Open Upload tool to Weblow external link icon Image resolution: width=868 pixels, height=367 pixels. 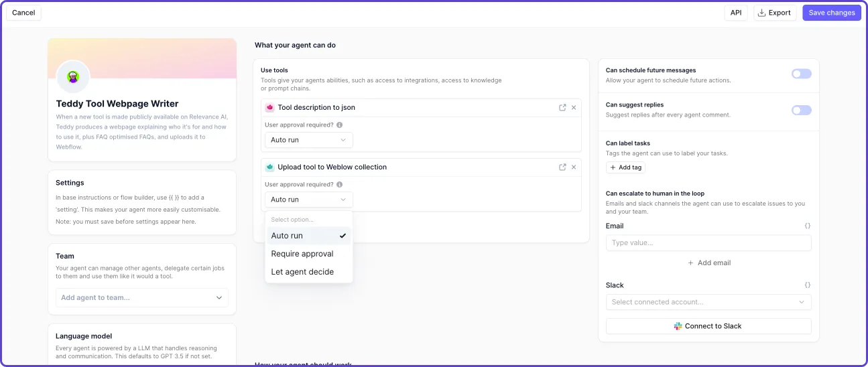562,167
